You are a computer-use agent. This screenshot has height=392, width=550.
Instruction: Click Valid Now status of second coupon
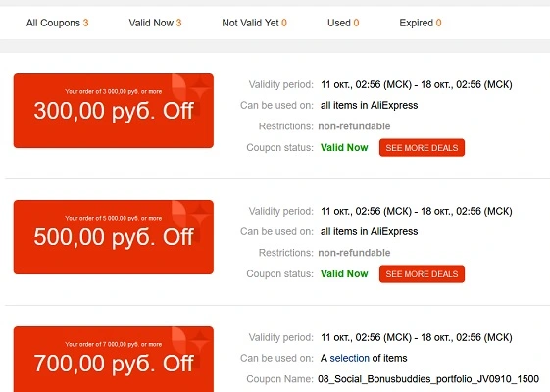(x=344, y=273)
